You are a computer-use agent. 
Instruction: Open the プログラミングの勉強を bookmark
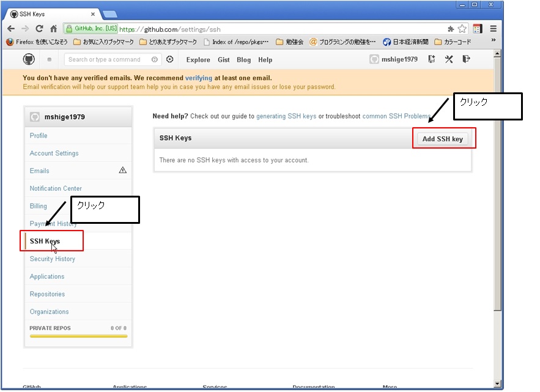(342, 42)
